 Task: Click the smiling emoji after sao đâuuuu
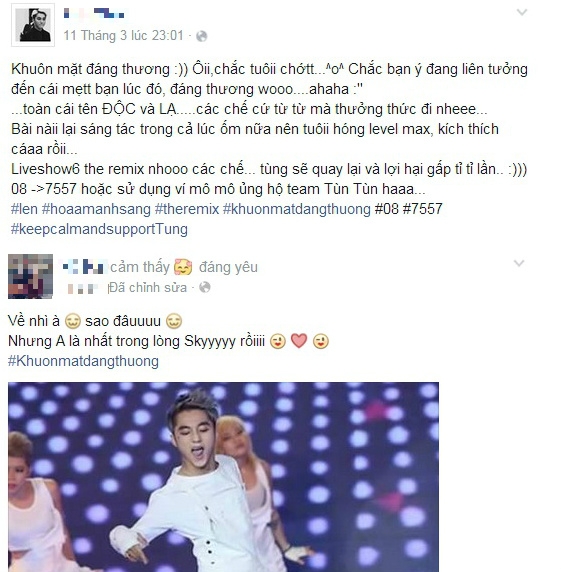click(174, 321)
